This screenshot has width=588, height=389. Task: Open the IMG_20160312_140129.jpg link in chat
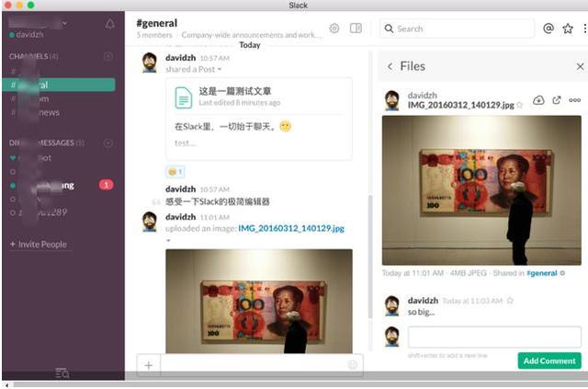tap(290, 228)
